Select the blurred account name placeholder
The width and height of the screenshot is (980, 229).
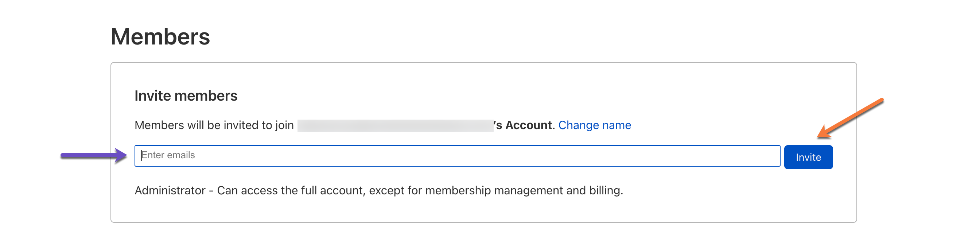click(395, 125)
